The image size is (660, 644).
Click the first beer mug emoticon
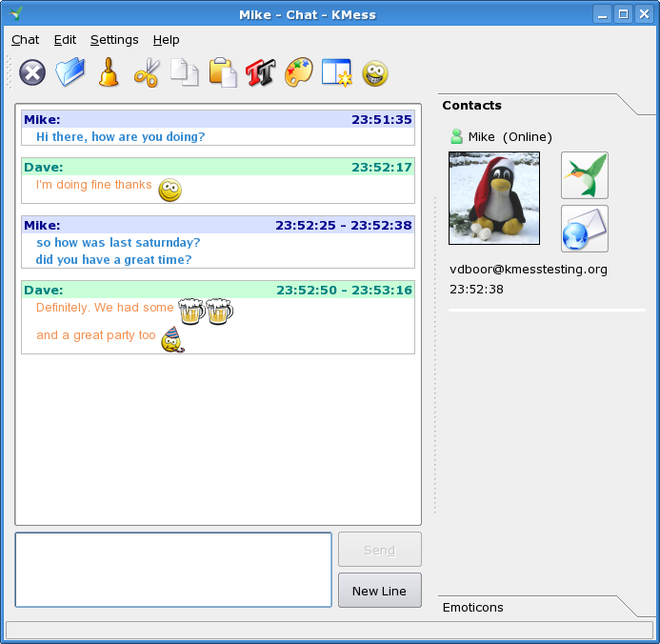click(191, 312)
